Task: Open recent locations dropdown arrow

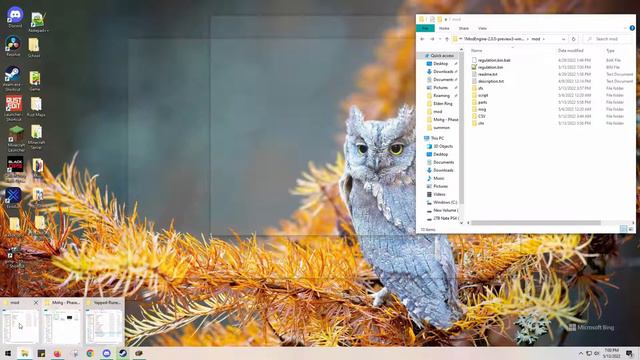Action: click(440, 39)
